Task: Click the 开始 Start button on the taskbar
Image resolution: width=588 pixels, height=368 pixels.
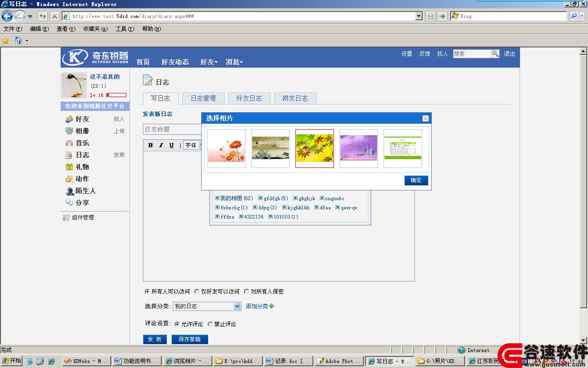Action: coord(11,361)
